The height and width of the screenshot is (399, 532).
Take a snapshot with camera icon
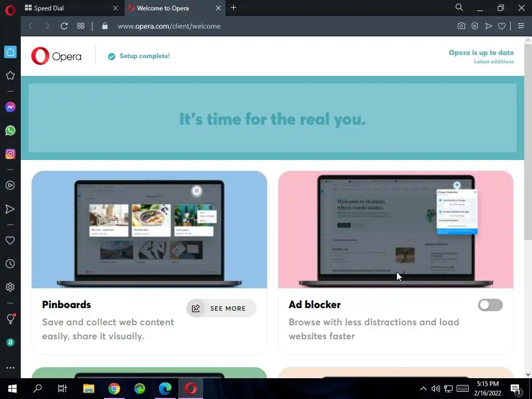[x=461, y=26]
